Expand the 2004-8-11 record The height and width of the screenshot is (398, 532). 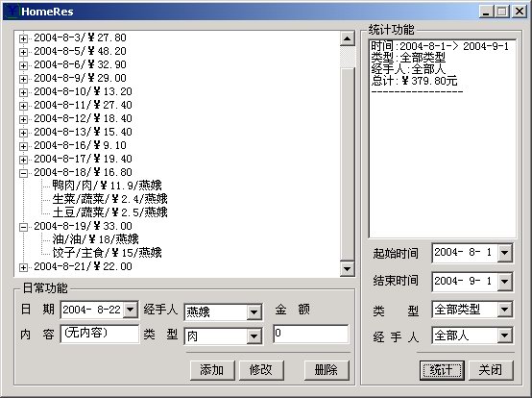(23, 106)
